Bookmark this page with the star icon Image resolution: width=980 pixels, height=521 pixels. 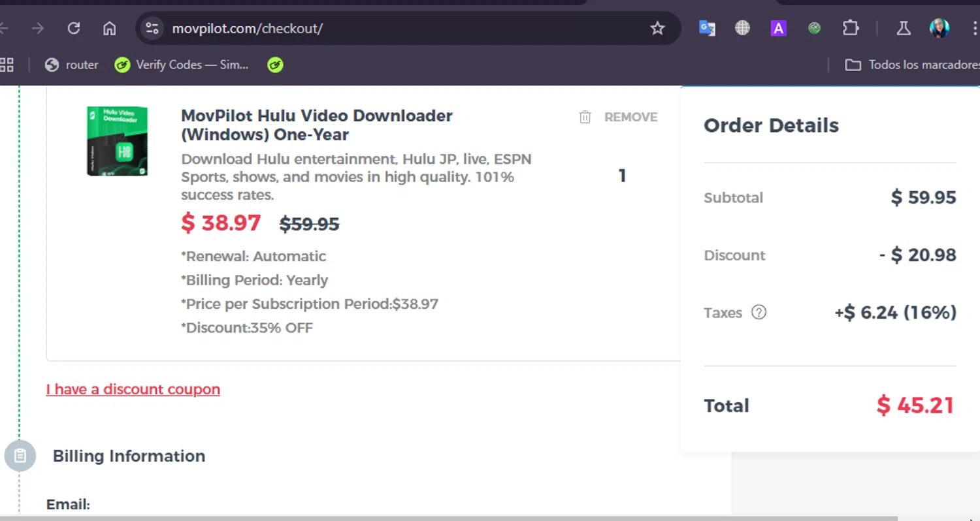click(x=657, y=28)
